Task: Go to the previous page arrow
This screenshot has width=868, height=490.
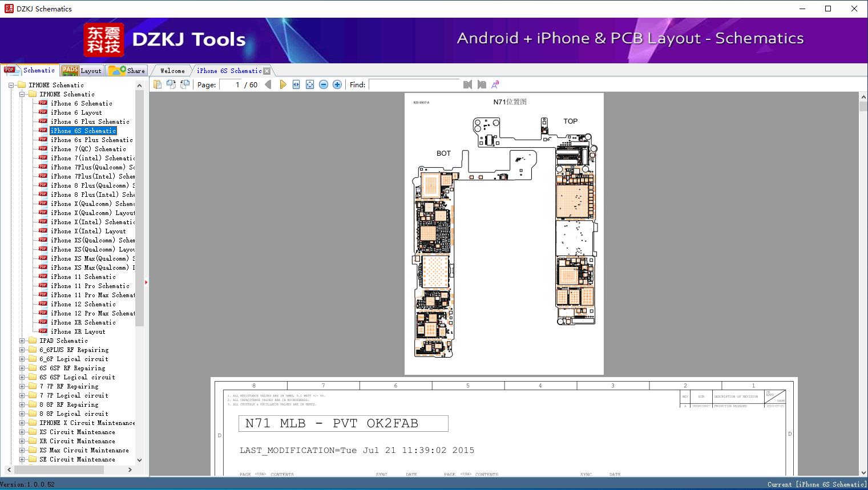Action: 268,84
